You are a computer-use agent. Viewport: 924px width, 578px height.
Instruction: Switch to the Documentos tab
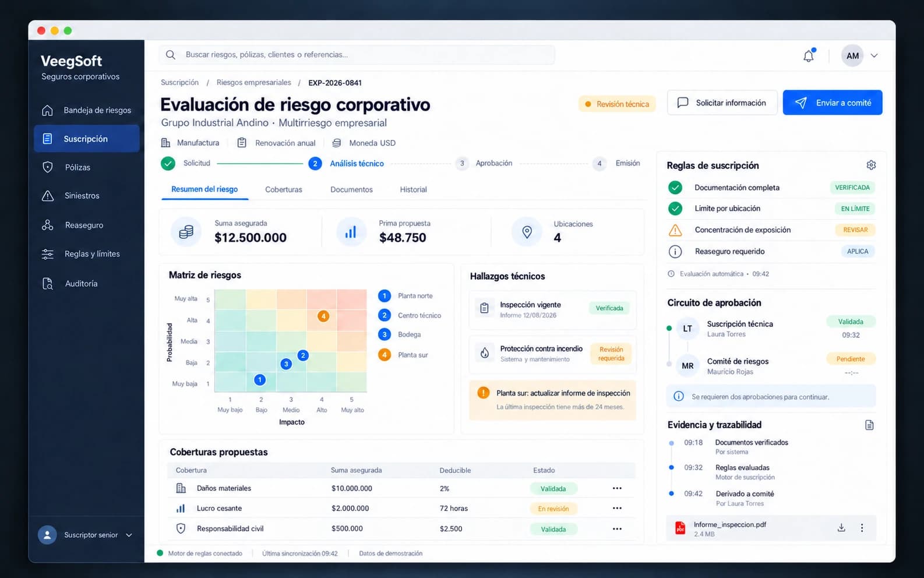(x=351, y=189)
